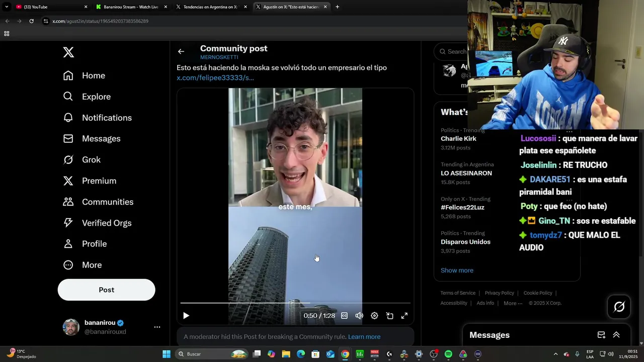Expand More footer options

coord(513,303)
